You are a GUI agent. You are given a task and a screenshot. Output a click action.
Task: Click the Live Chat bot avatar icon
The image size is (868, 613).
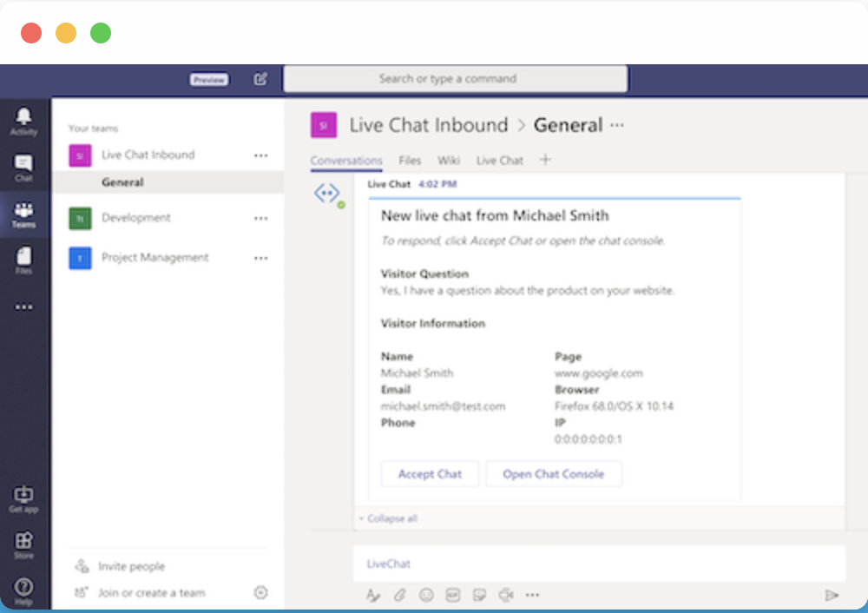click(x=328, y=194)
